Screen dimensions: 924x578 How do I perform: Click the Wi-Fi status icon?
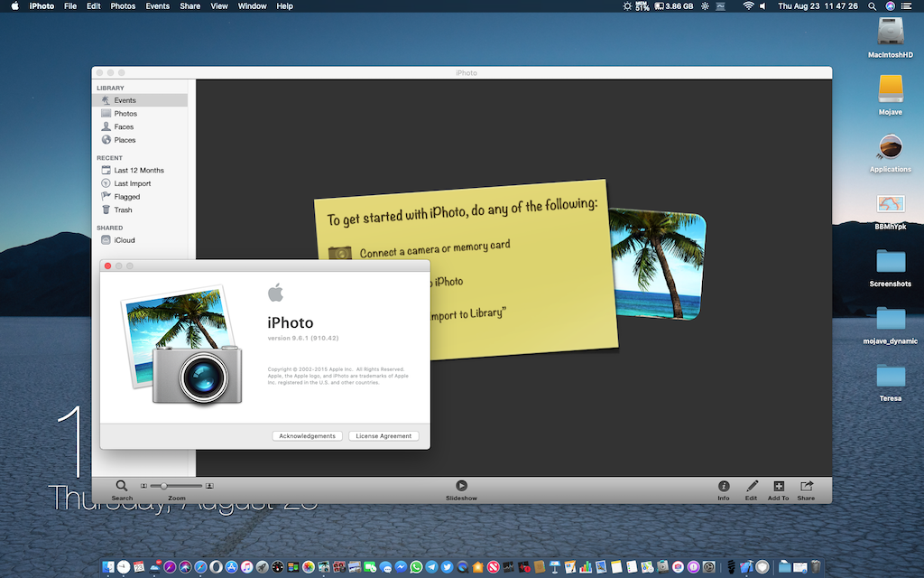coord(748,6)
